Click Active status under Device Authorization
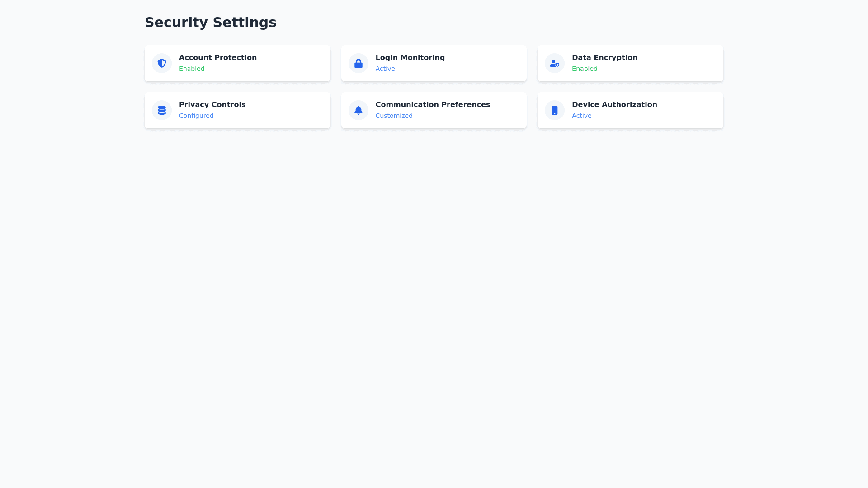This screenshot has height=488, width=868. (581, 116)
